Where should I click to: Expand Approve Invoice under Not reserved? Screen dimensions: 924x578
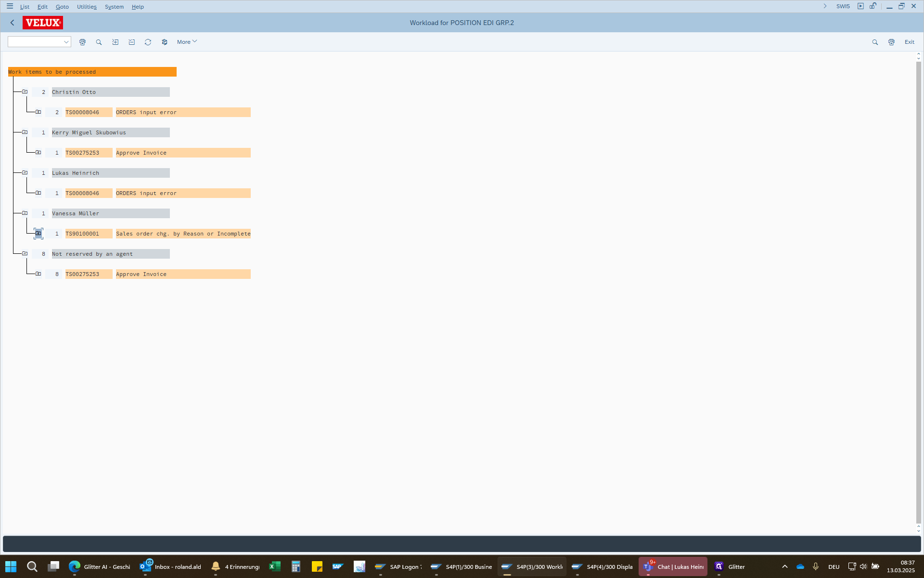coord(38,274)
